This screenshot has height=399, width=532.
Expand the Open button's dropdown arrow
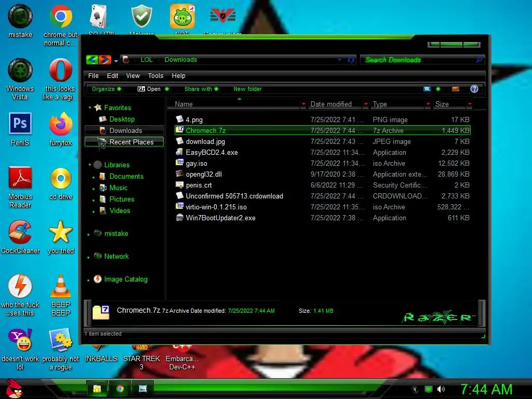pyautogui.click(x=167, y=89)
